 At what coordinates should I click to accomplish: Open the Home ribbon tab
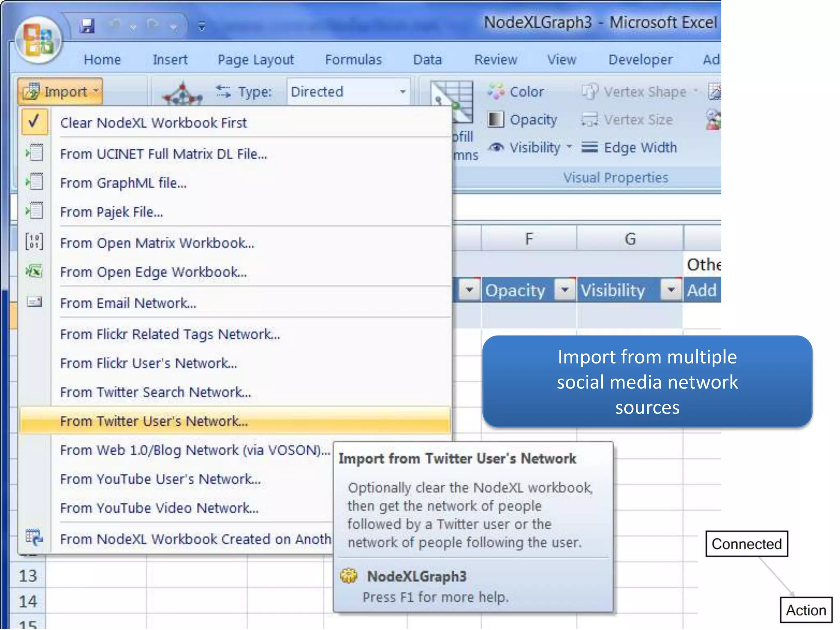tap(102, 60)
